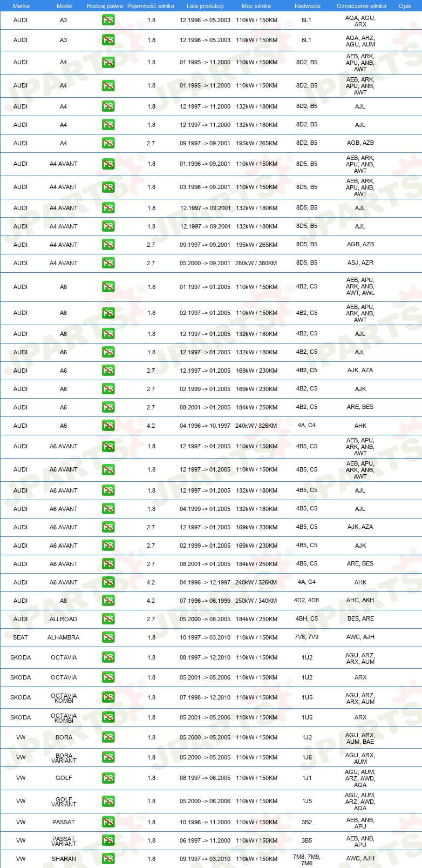
Task: Click the Opis column header
Action: (x=405, y=6)
